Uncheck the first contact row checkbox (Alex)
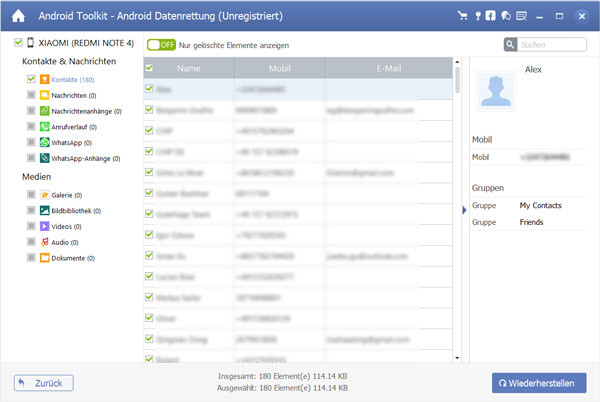The height and width of the screenshot is (402, 600). point(149,89)
